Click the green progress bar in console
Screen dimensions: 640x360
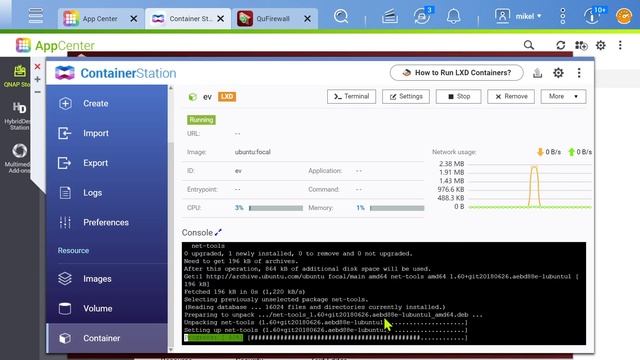tap(213, 338)
